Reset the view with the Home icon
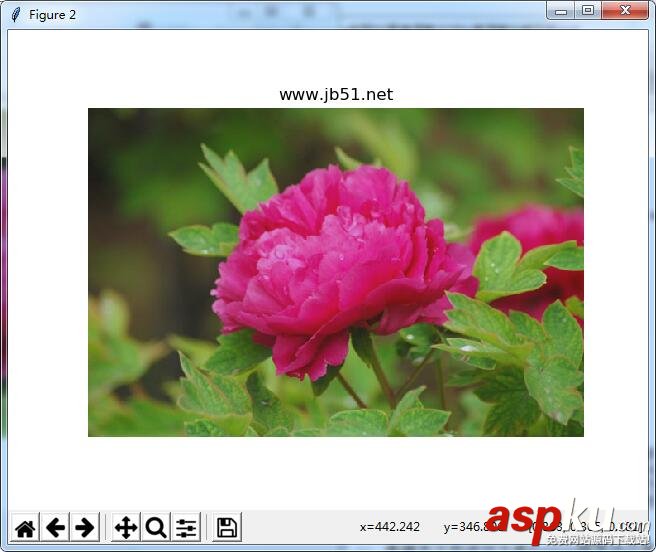Image resolution: width=656 pixels, height=552 pixels. pos(25,527)
